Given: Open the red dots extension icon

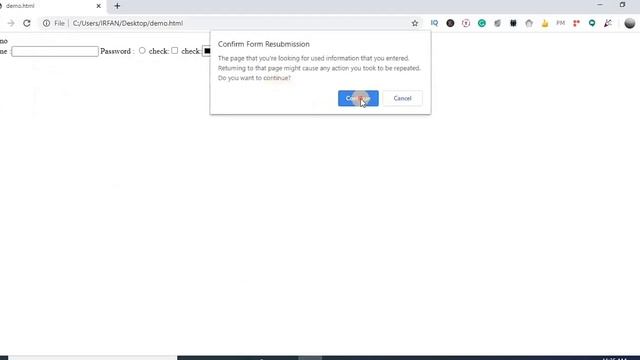Looking at the screenshot, I should pos(576,23).
